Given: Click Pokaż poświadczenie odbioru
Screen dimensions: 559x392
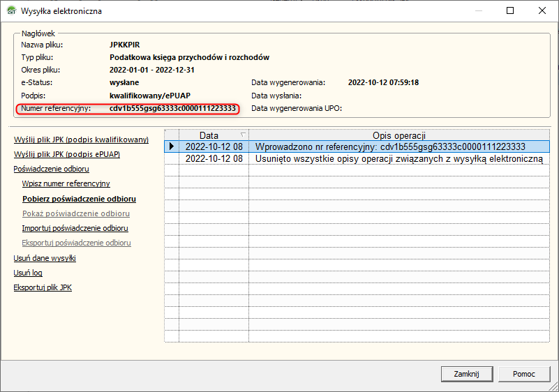Looking at the screenshot, I should pos(76,213).
